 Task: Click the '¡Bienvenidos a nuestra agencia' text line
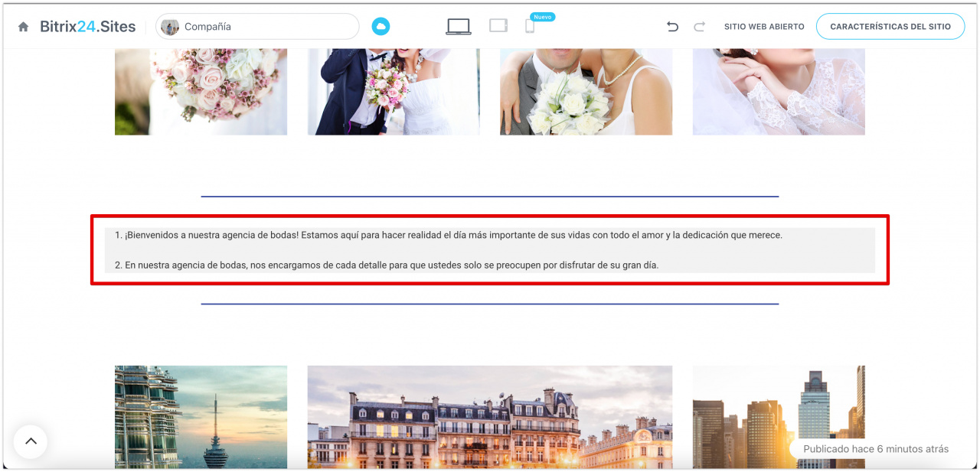point(449,235)
